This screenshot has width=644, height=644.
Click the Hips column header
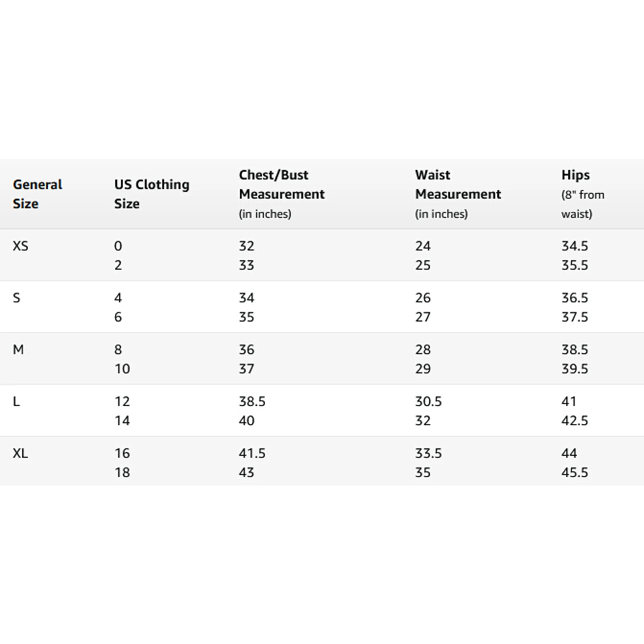click(576, 175)
